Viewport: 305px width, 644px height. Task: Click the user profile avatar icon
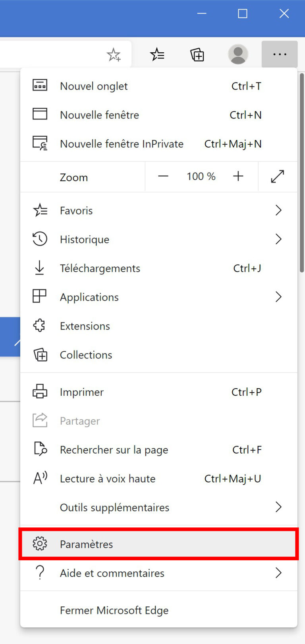coord(238,54)
